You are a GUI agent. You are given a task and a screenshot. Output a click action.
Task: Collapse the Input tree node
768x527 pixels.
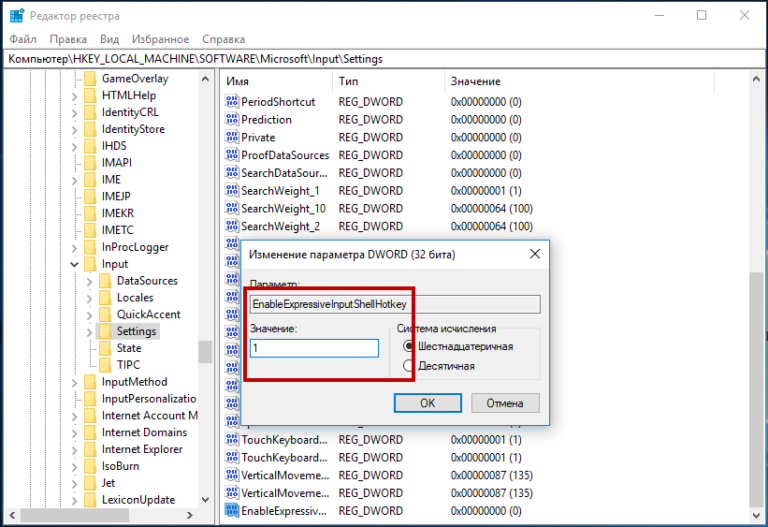coord(74,264)
